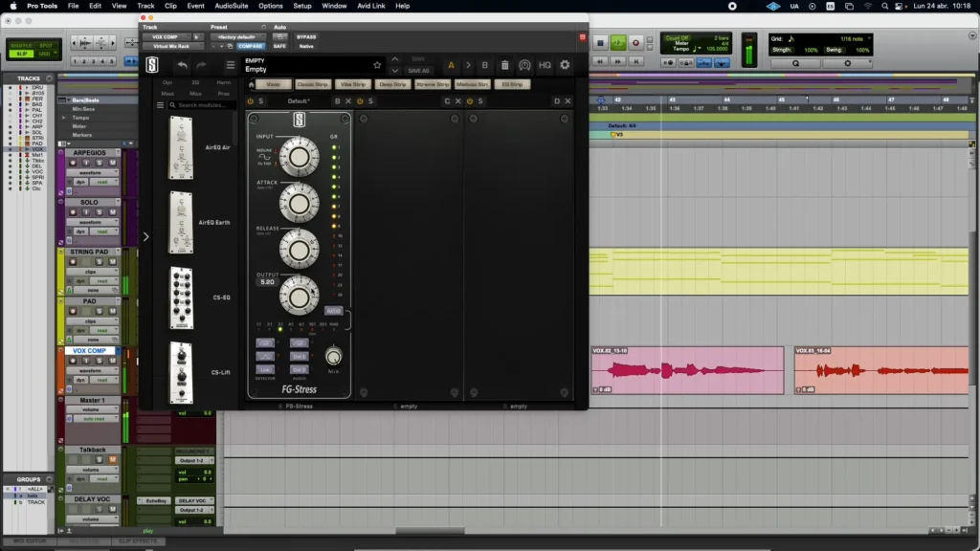
Task: Click the home icon beside strip presets
Action: (252, 84)
